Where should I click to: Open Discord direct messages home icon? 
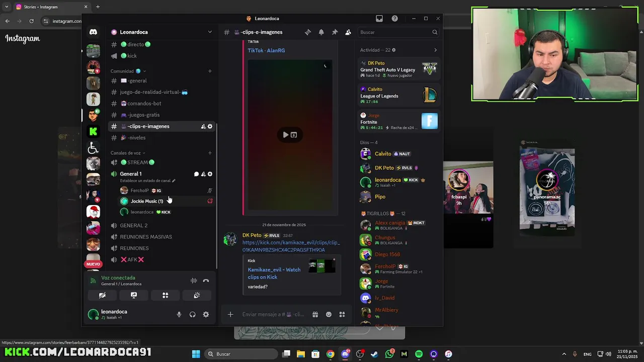click(x=93, y=32)
